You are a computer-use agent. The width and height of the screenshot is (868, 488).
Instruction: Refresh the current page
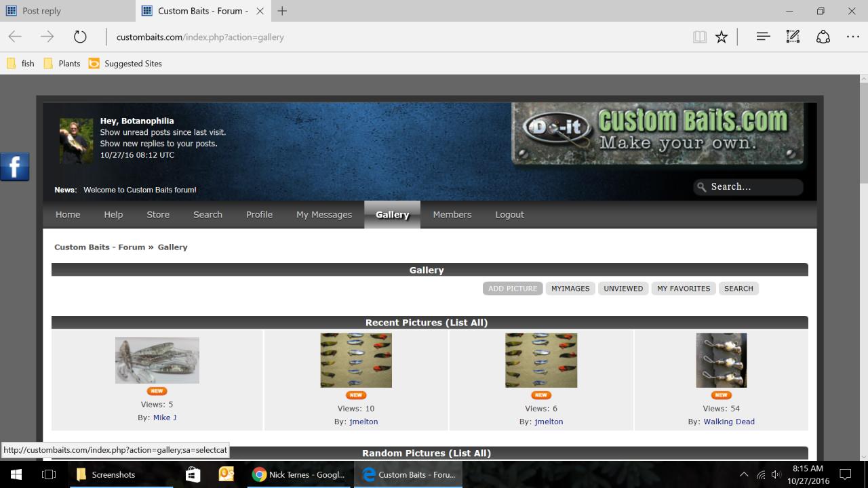click(x=80, y=37)
